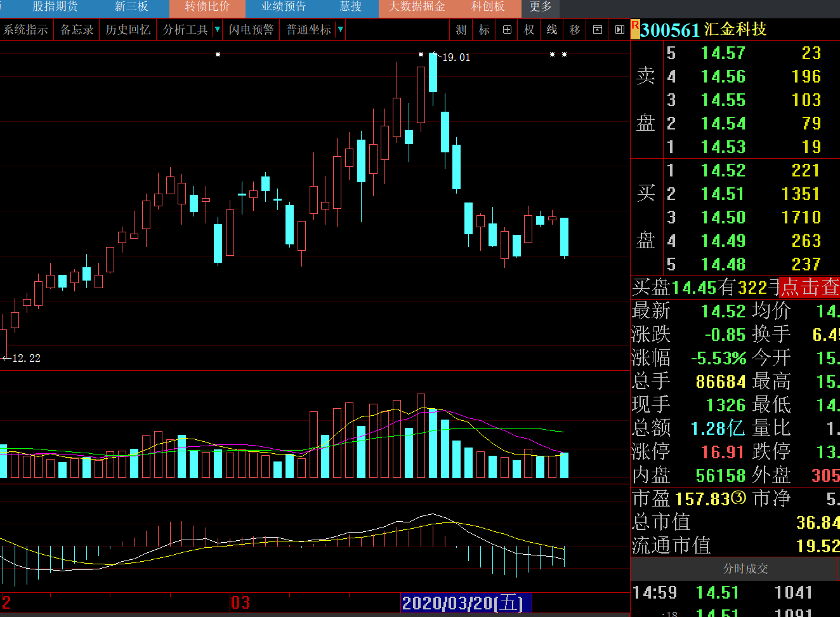Click the star marker above 19.01 peak
The image size is (840, 617).
click(x=421, y=55)
